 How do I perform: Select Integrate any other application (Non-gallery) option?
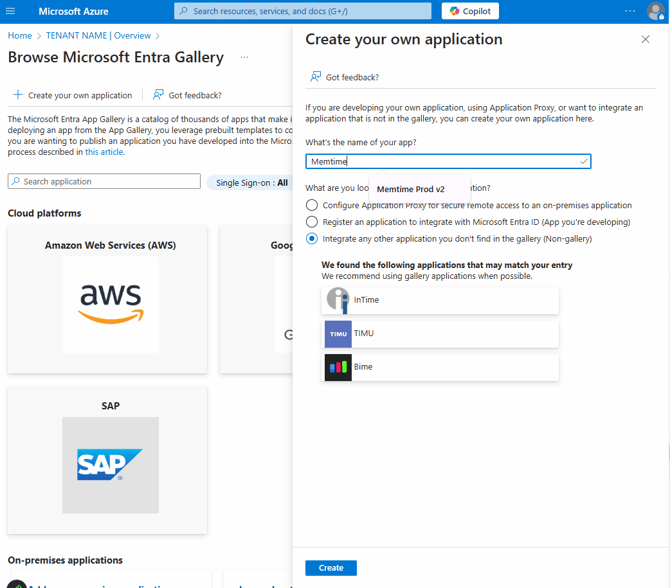click(x=312, y=238)
